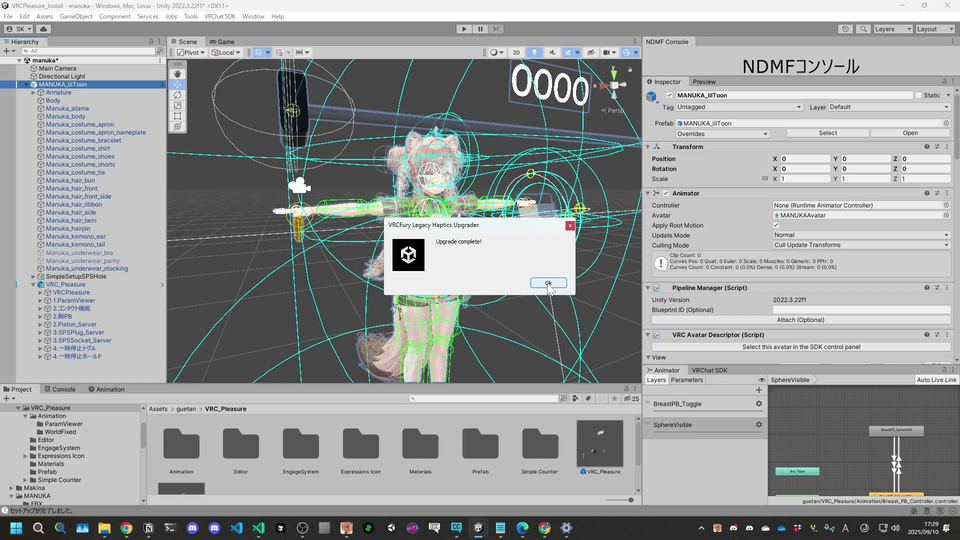The height and width of the screenshot is (540, 960).
Task: Open settings gear for BreastPB_Toggle layer
Action: [759, 404]
